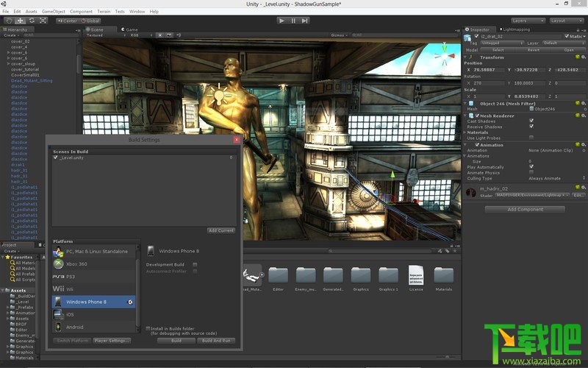The width and height of the screenshot is (588, 368).
Task: Uncheck Cast Shadows in Mesh Renderer
Action: (531, 121)
